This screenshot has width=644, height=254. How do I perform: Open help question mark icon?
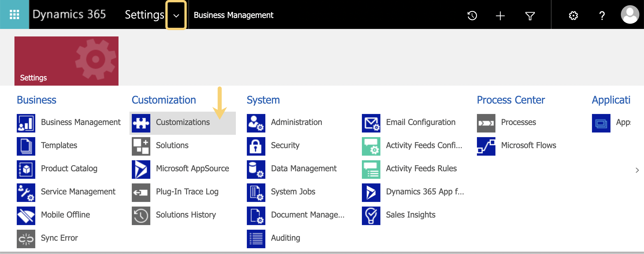coord(602,16)
